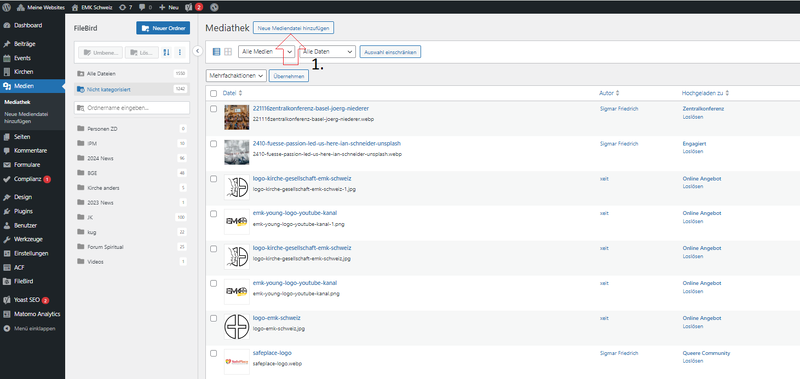The image size is (800, 379).
Task: Open Meine Websites in admin bar
Action: point(42,7)
